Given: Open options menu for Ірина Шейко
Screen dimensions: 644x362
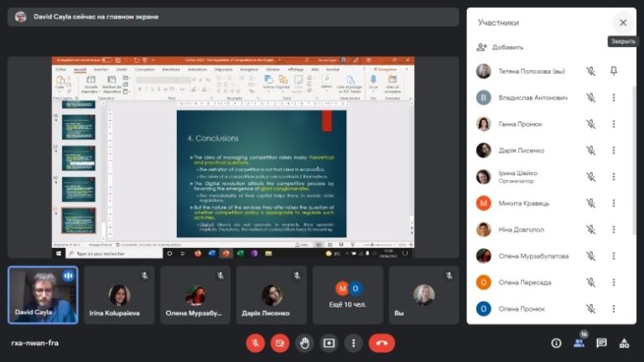Looking at the screenshot, I should (614, 177).
